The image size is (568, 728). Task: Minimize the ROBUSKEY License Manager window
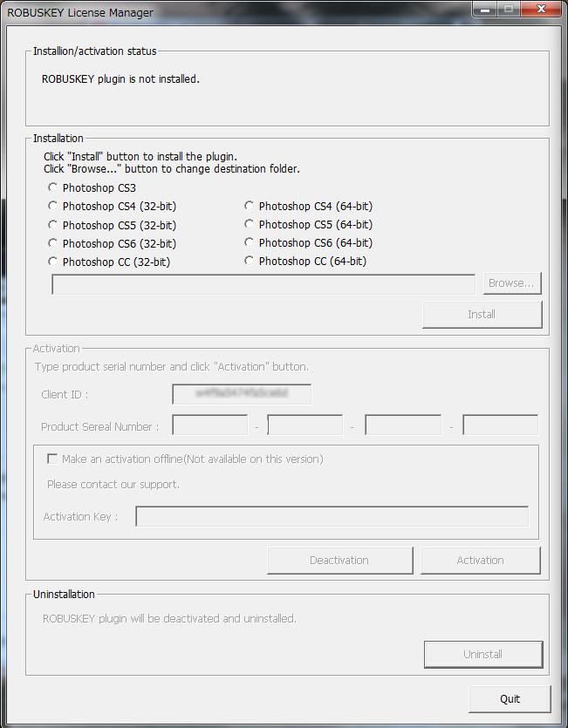pos(485,9)
